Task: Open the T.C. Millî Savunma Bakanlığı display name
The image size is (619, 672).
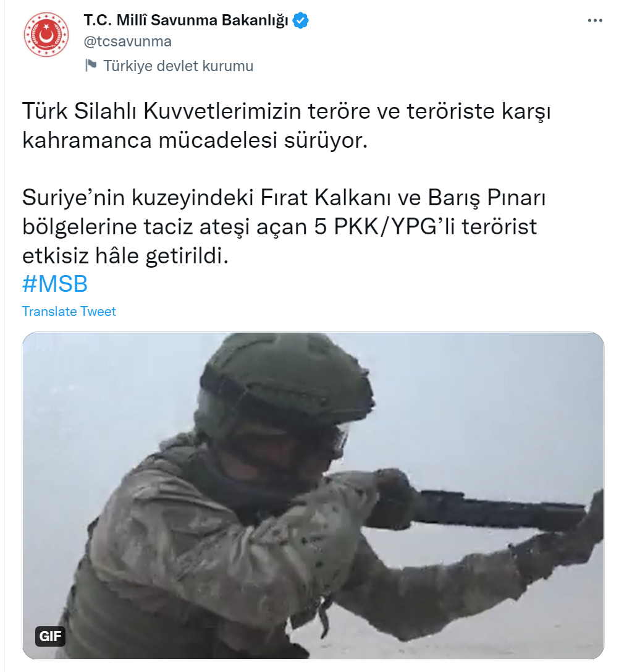Action: click(186, 20)
